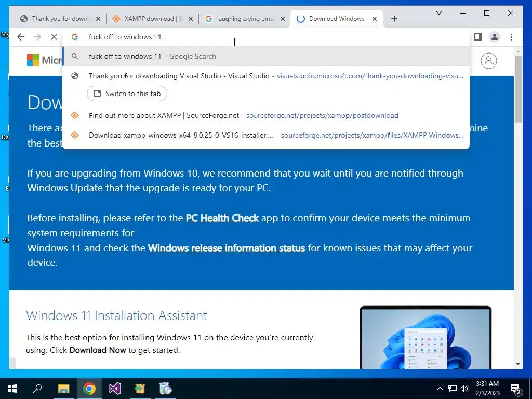Click Switch to this tab button
532x399 pixels.
pyautogui.click(x=127, y=94)
